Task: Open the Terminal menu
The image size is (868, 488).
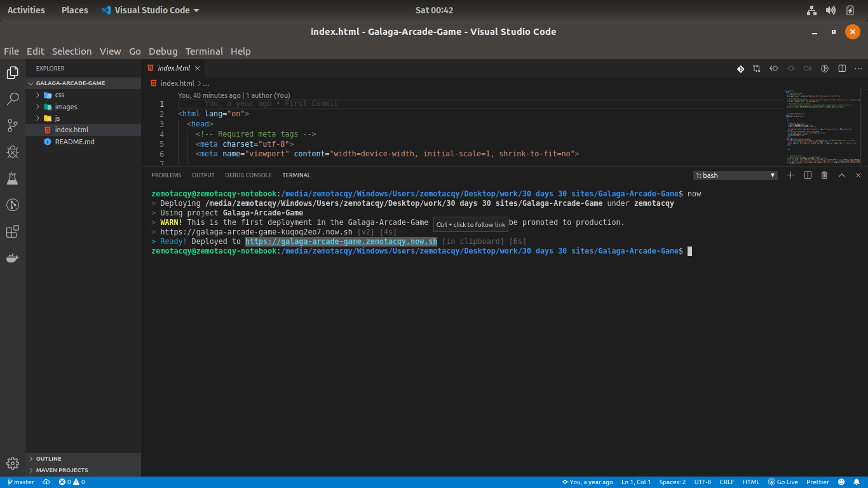Action: click(204, 51)
